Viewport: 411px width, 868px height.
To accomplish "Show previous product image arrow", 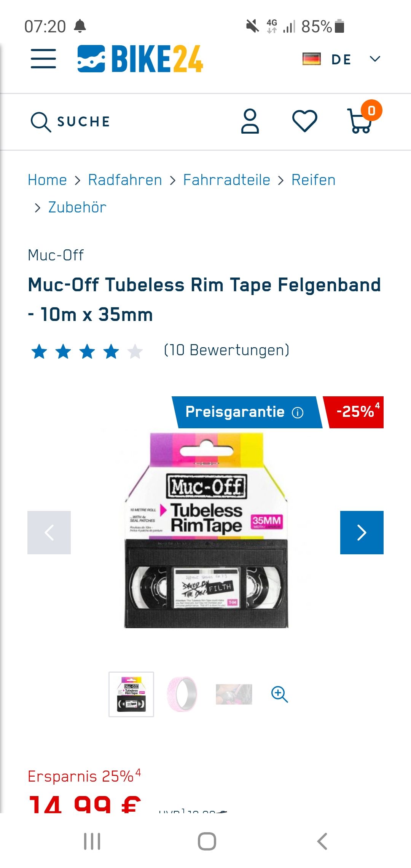I will pos(49,533).
